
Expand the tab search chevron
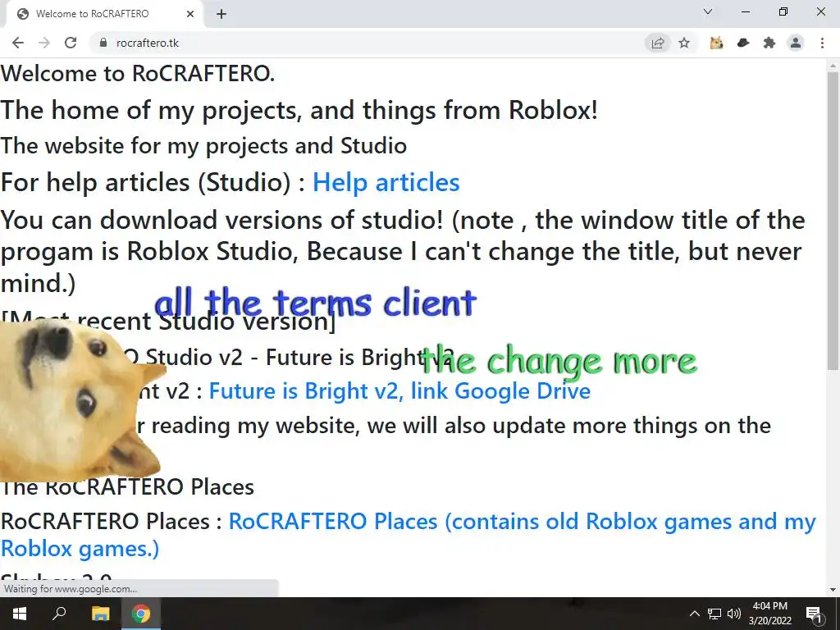coord(708,11)
